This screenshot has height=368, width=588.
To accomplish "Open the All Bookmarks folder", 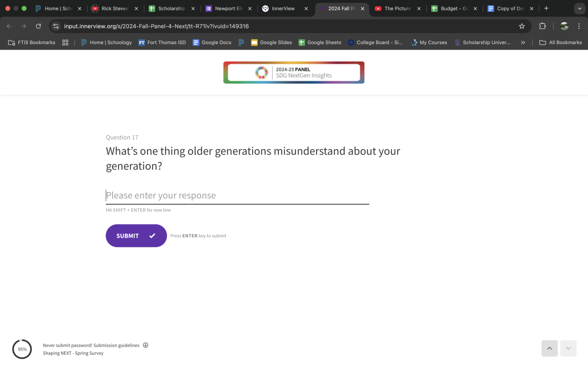I will click(x=560, y=42).
